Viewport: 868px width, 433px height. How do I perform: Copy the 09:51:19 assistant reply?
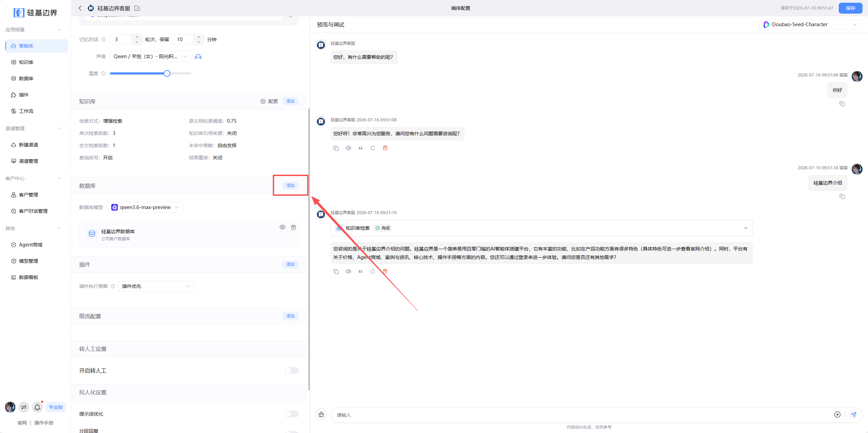[336, 271]
